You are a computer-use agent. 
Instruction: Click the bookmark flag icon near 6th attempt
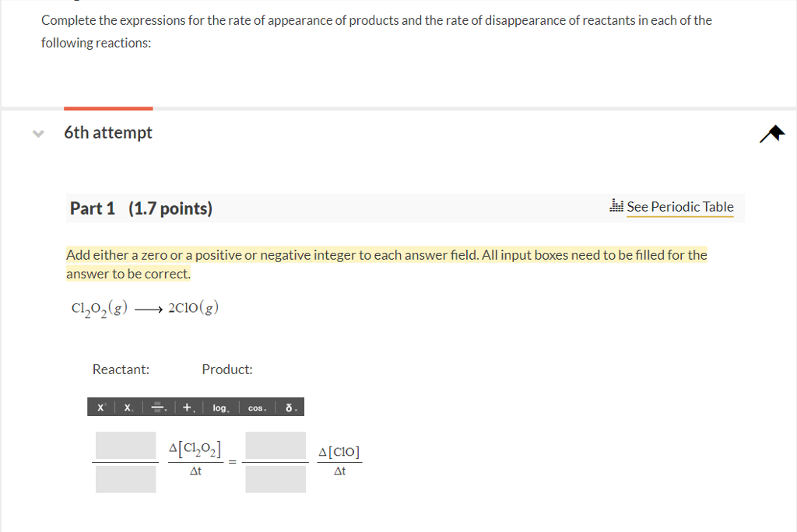click(771, 133)
